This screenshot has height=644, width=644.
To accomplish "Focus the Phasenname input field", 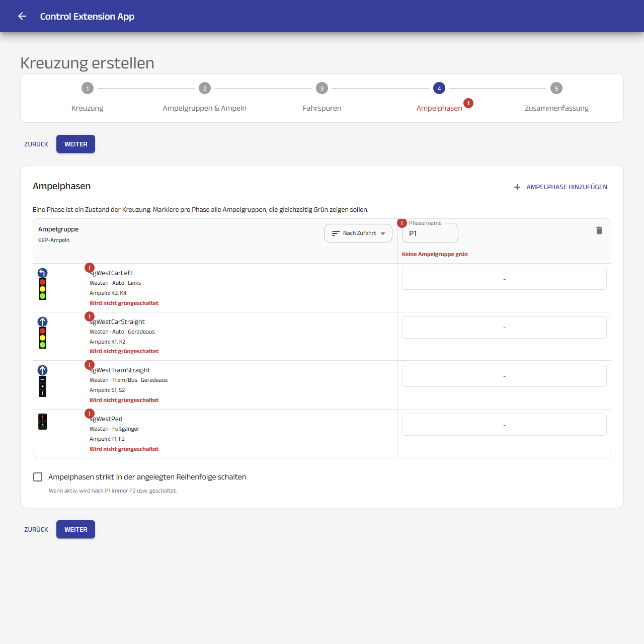I will coord(430,233).
